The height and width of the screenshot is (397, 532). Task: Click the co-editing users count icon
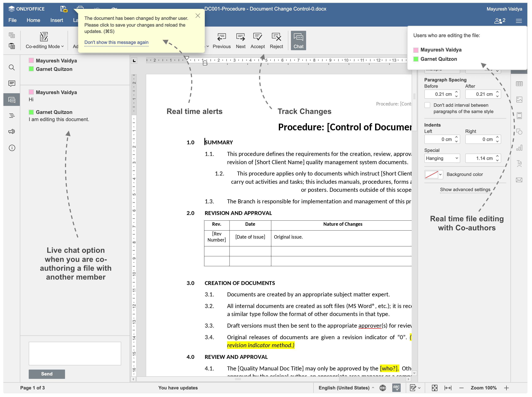tap(499, 21)
